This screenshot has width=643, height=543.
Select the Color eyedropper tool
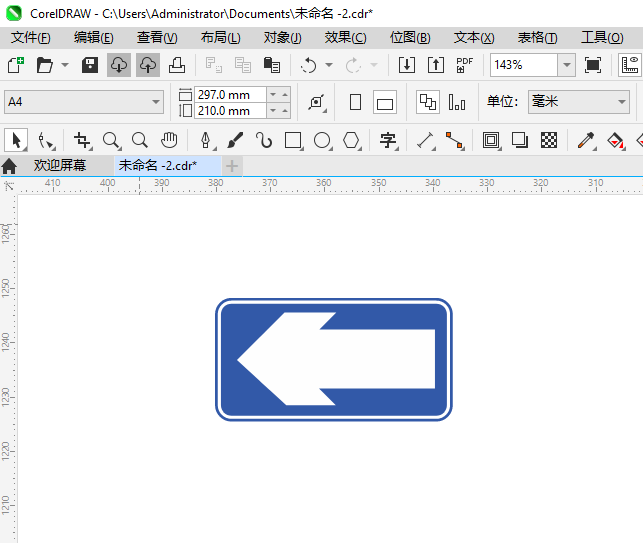[x=586, y=141]
